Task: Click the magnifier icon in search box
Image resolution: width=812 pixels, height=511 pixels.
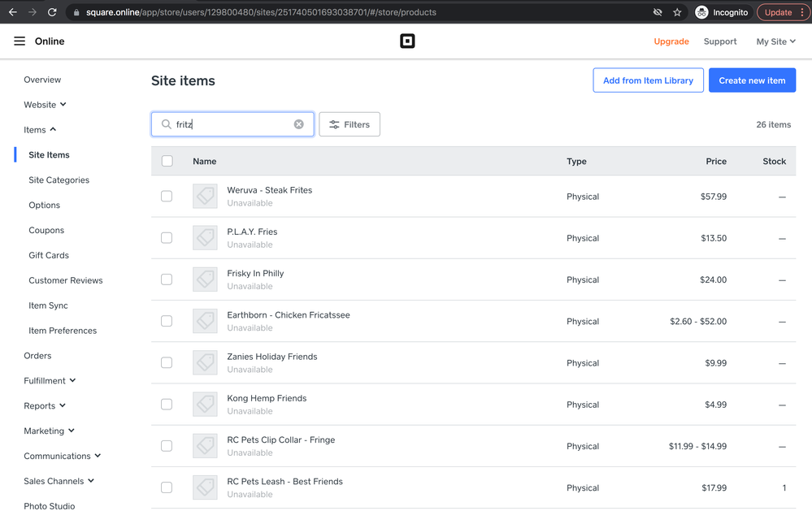Action: tap(167, 124)
